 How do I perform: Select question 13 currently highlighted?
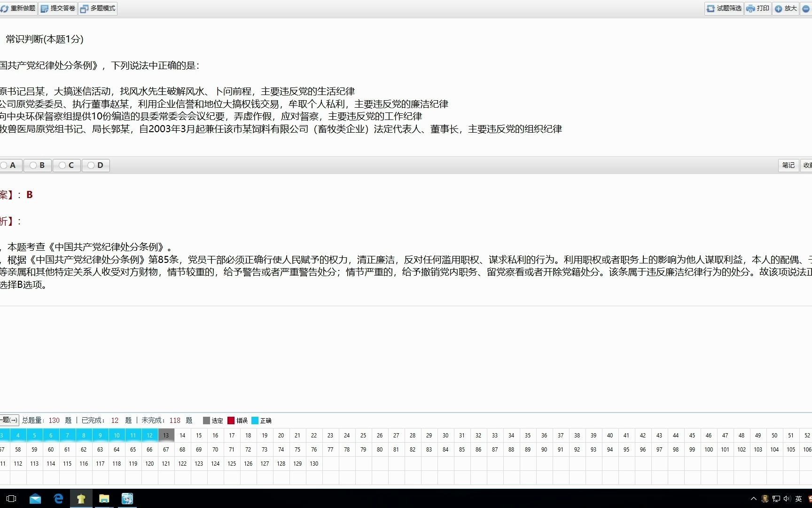(x=166, y=435)
